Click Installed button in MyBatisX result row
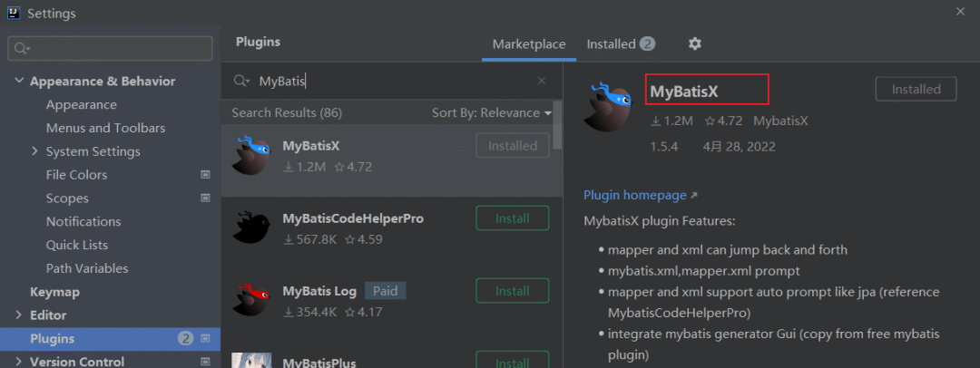The width and height of the screenshot is (980, 368). [x=513, y=146]
